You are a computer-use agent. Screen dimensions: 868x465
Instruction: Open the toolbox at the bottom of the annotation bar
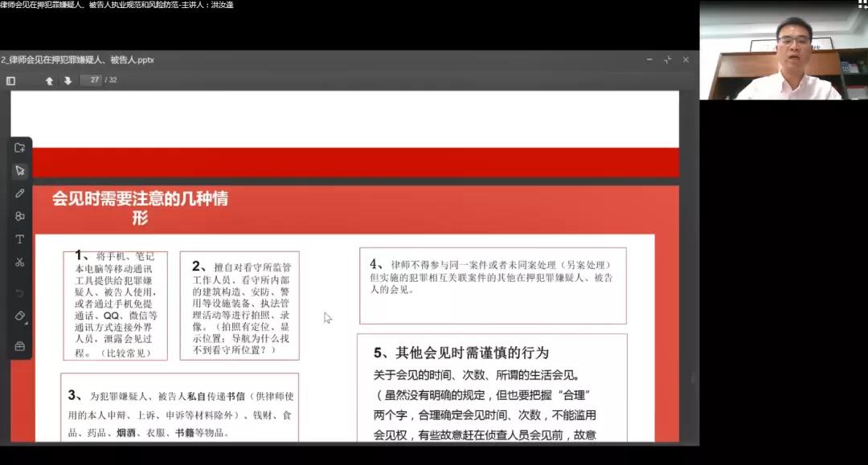pyautogui.click(x=20, y=346)
